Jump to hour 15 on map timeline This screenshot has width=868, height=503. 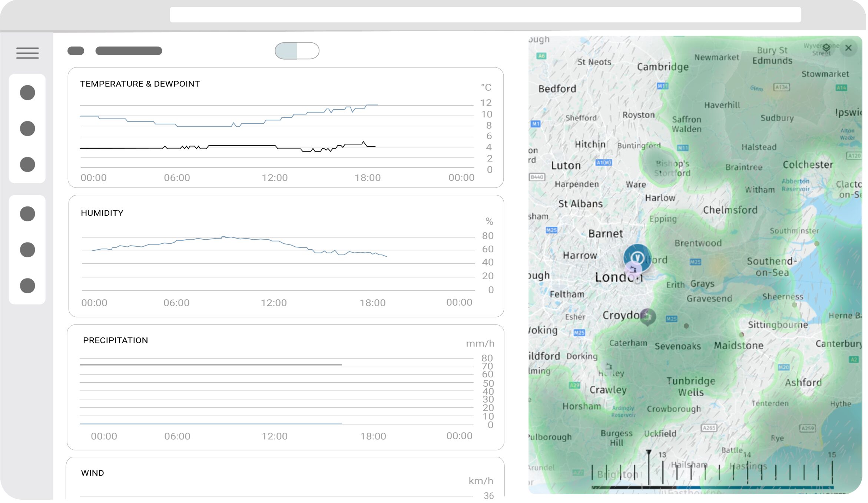point(832,472)
